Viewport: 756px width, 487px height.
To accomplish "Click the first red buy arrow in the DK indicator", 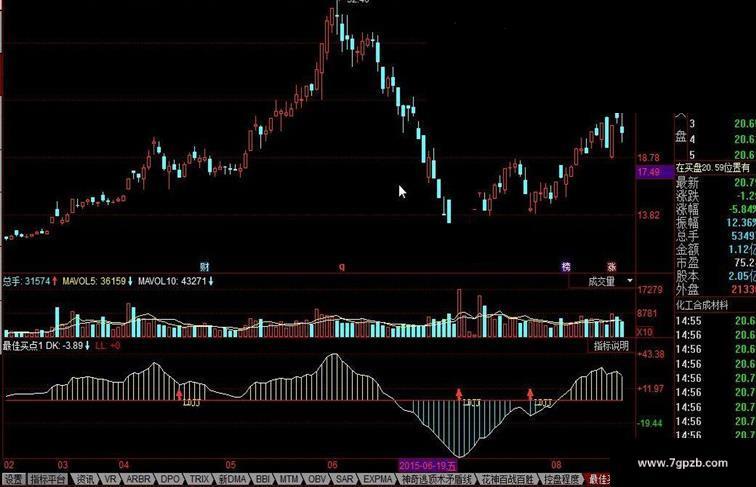I will coord(179,395).
